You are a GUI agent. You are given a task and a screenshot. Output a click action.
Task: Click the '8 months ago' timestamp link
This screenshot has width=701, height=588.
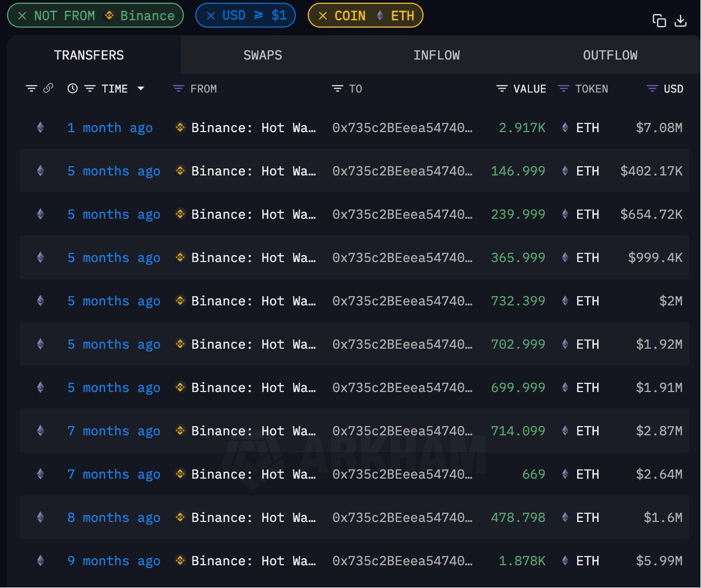(x=113, y=517)
